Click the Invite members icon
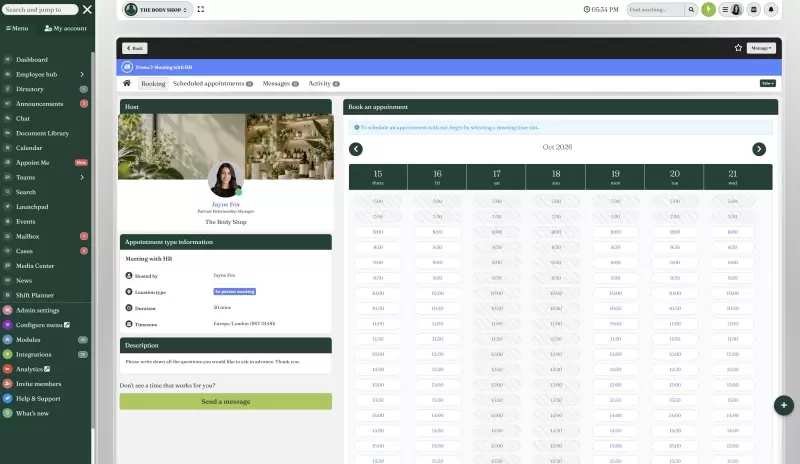 [x=8, y=384]
